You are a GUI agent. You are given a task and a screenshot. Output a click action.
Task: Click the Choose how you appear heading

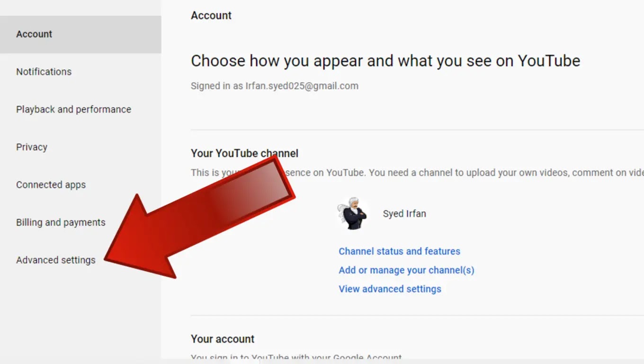click(385, 61)
